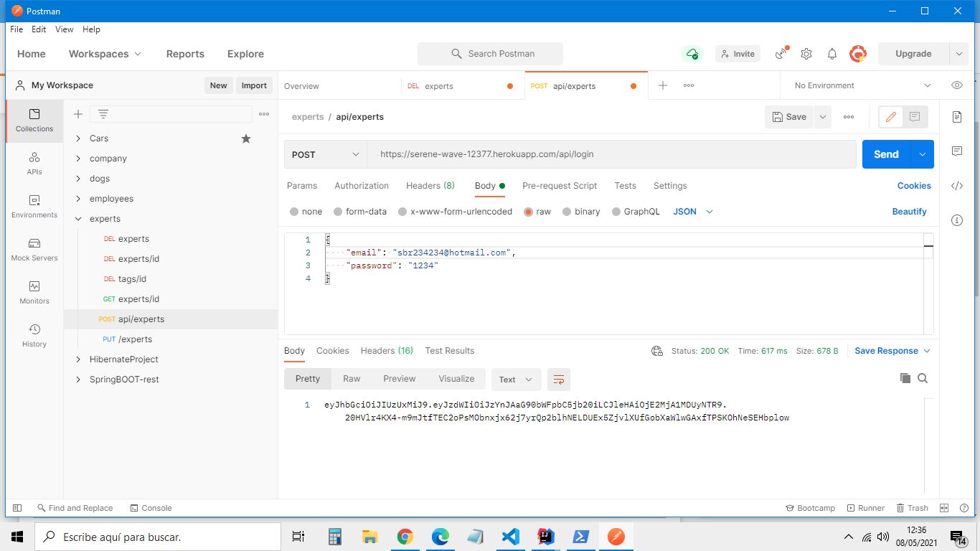Open the Authorization tab

pos(362,186)
